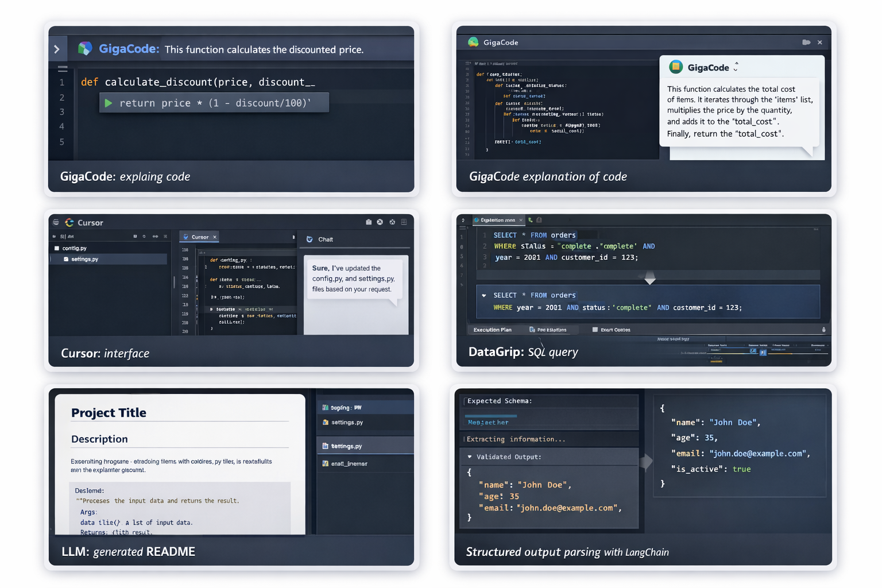Click the square icon in Cursor explorer toolbar

pos(136,237)
